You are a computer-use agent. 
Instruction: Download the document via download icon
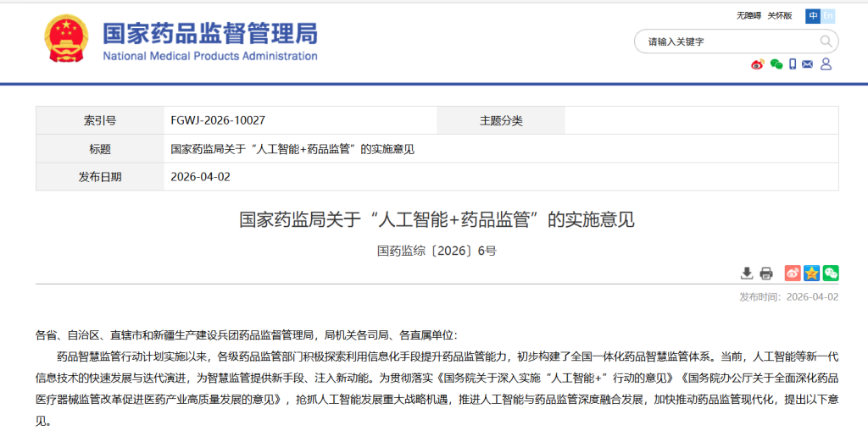[747, 273]
